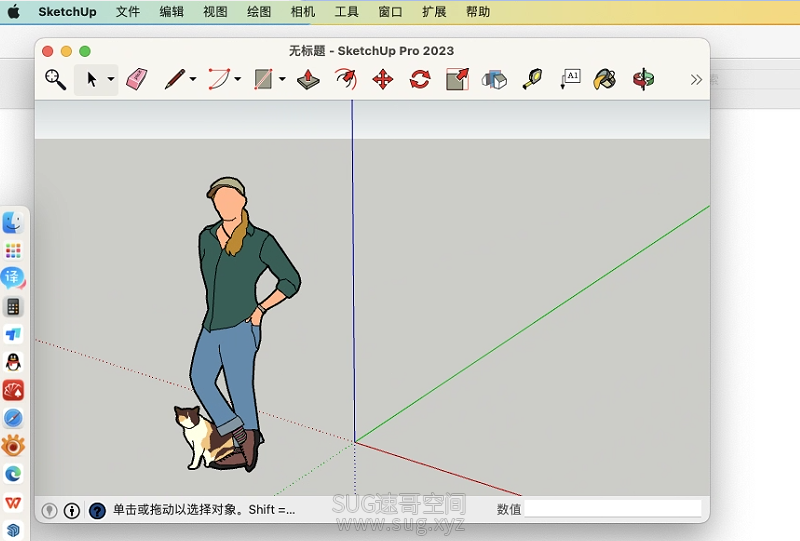800x541 pixels.
Task: Open Launchpad from the dock
Action: click(13, 251)
